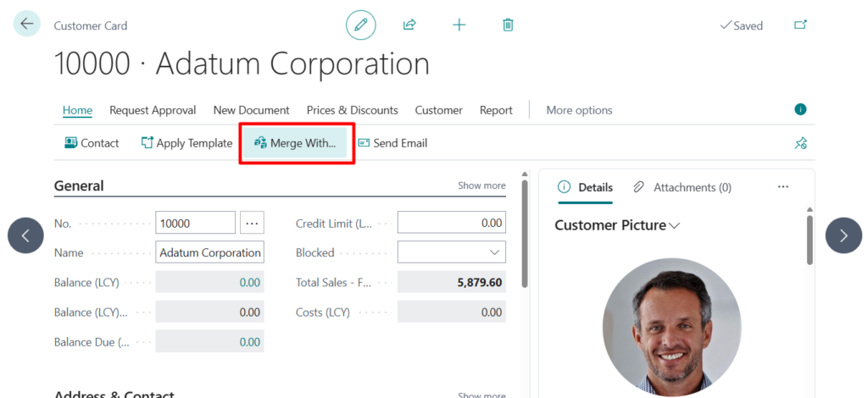Click the Balance (LCY) 0.00 link
The width and height of the screenshot is (868, 398).
click(249, 283)
